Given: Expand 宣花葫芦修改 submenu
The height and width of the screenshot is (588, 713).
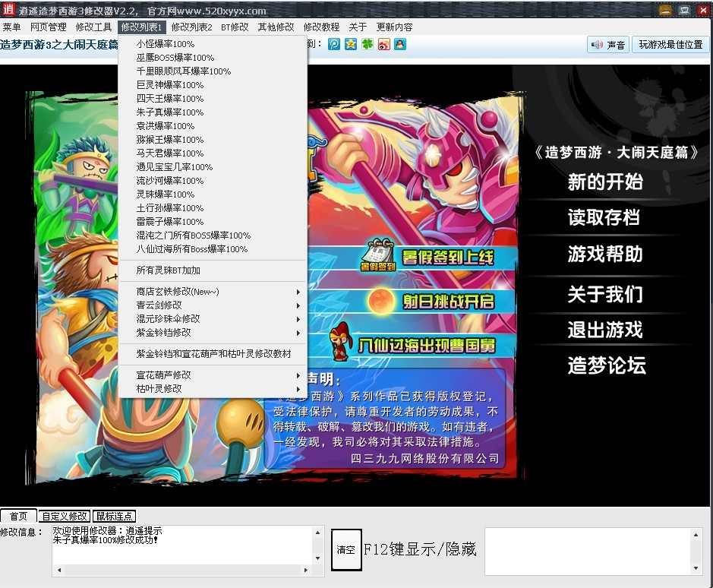Looking at the screenshot, I should pos(213,375).
